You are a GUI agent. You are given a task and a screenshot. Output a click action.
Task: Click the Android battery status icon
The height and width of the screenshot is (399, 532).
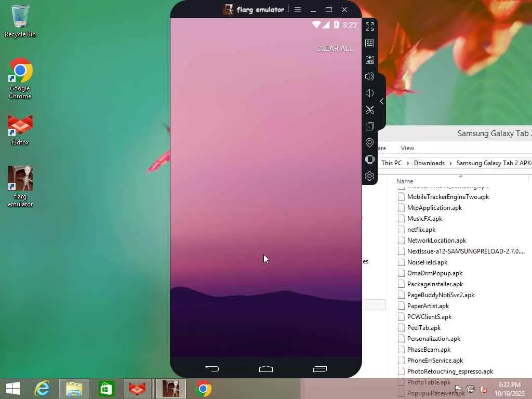336,24
